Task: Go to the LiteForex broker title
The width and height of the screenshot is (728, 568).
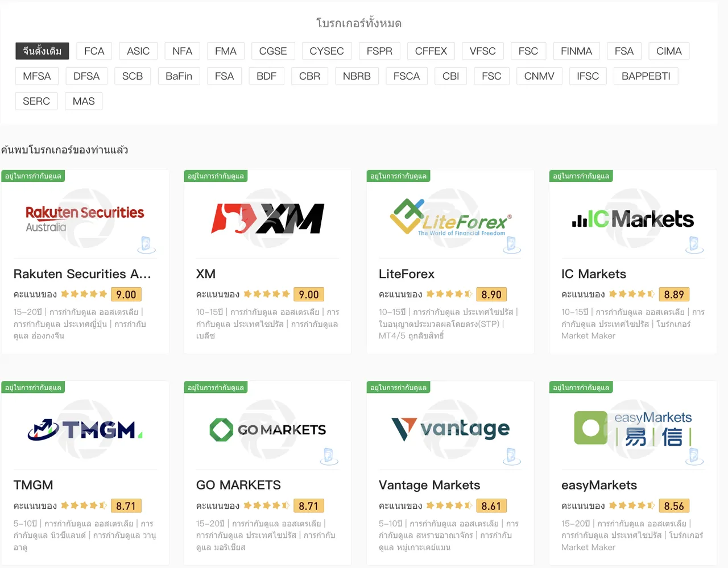Action: [x=407, y=274]
